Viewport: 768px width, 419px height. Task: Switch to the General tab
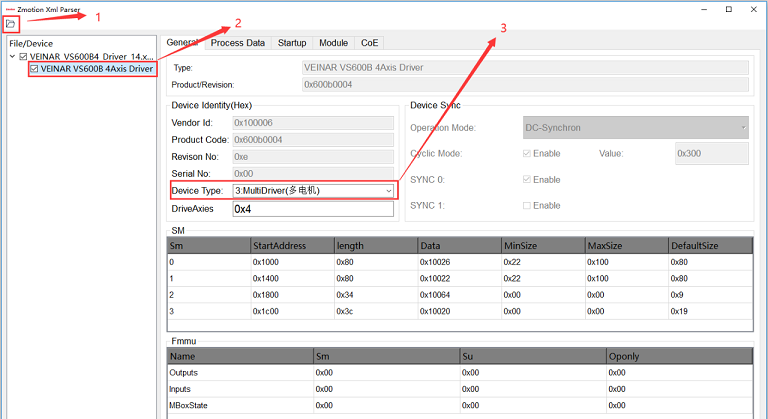tap(182, 43)
